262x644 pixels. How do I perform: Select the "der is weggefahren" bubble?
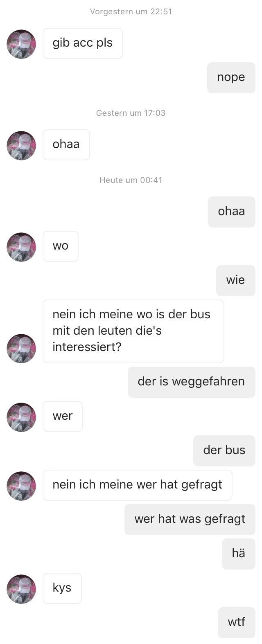(192, 382)
